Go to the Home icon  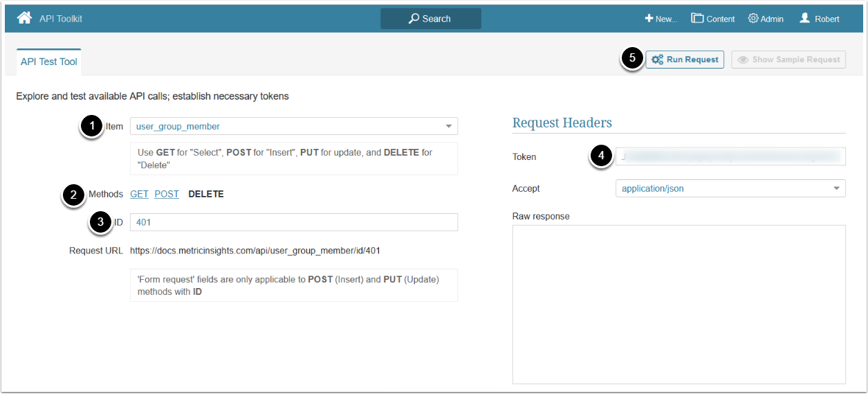click(24, 18)
